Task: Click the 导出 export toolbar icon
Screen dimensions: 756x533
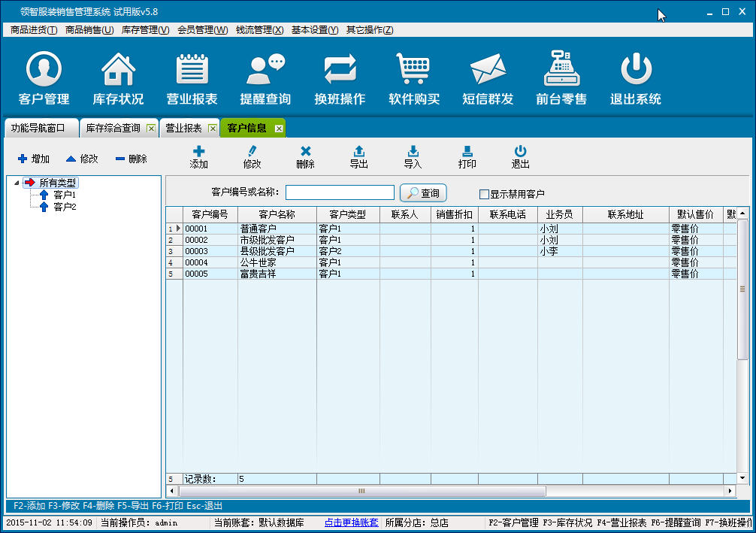Action: (359, 157)
